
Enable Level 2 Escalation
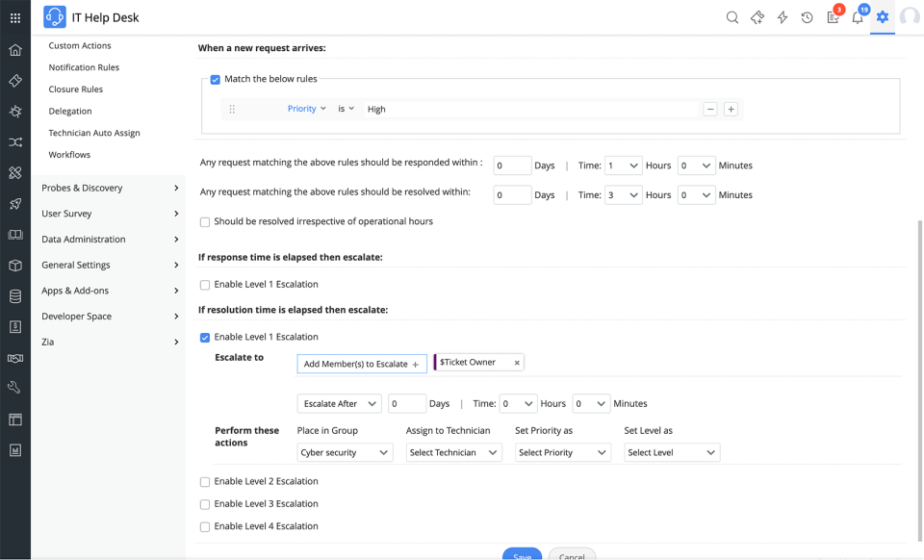[x=204, y=481]
